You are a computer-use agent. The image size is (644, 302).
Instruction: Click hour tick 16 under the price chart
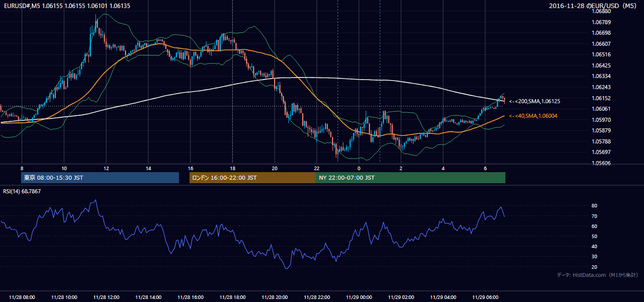(190, 168)
